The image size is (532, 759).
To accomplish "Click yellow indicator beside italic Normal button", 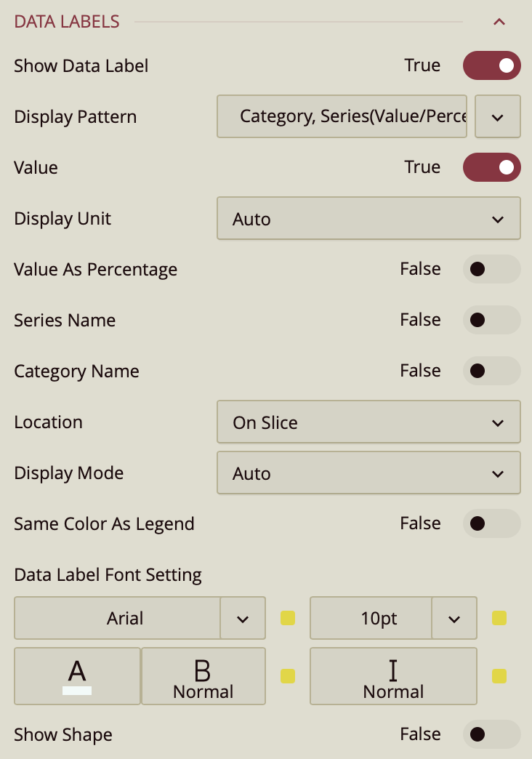I will click(499, 676).
